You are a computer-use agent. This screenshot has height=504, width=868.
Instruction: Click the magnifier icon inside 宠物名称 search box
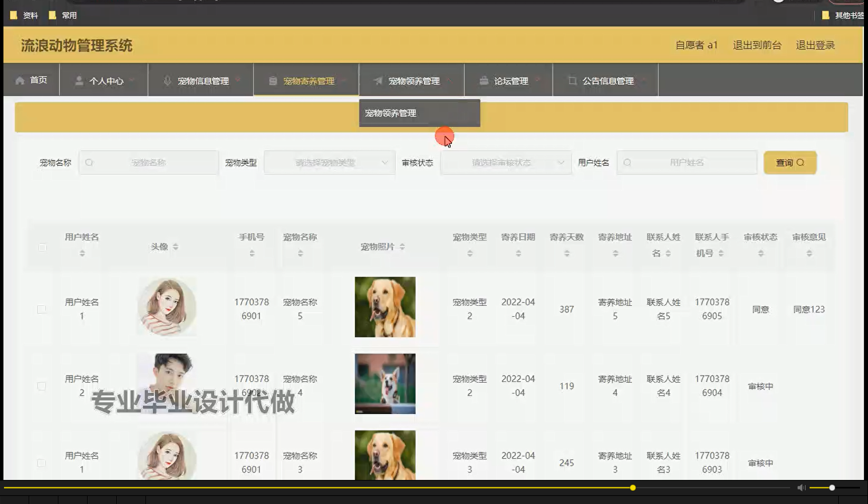89,162
